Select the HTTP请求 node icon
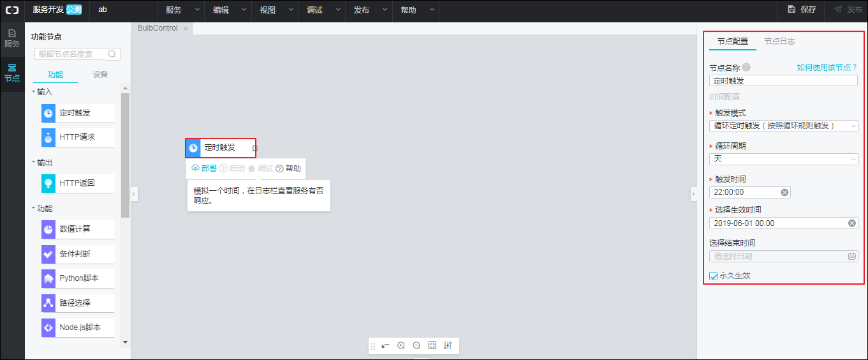The image size is (868, 360). click(49, 137)
